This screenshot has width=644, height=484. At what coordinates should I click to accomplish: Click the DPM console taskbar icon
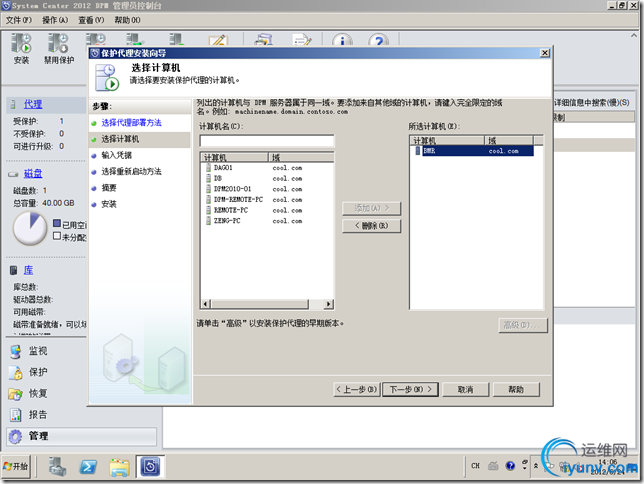coord(150,466)
